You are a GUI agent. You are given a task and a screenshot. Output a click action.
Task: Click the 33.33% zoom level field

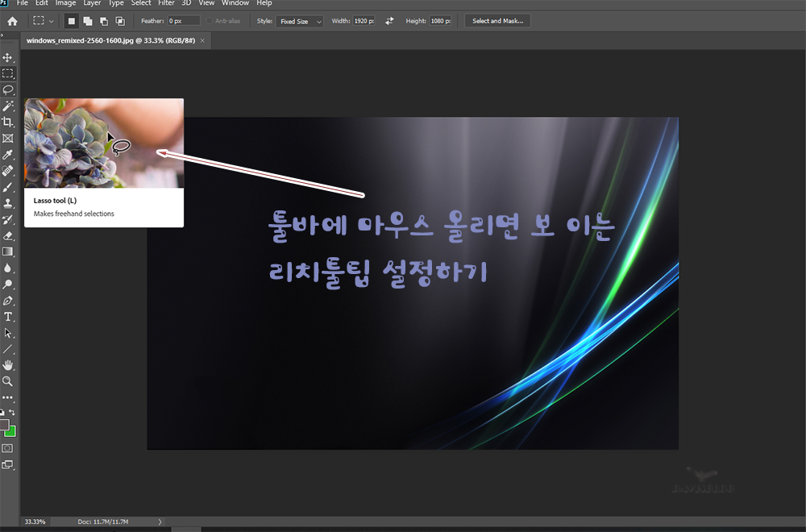[35, 522]
